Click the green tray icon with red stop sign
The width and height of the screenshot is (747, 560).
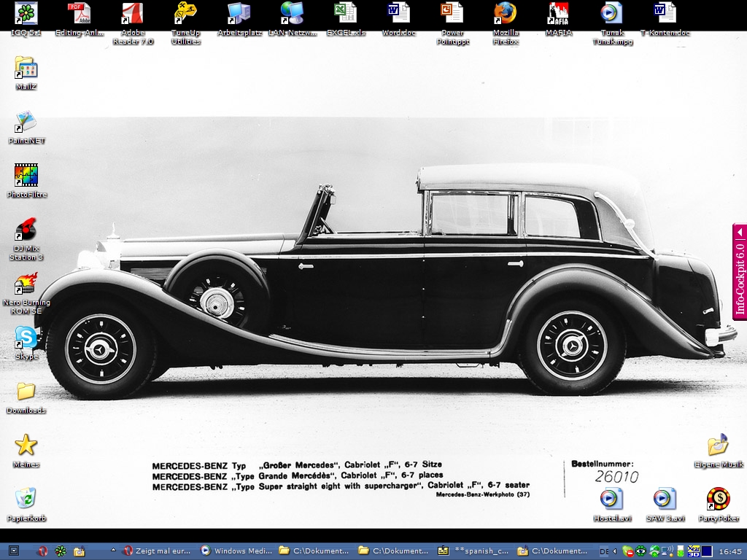click(627, 551)
